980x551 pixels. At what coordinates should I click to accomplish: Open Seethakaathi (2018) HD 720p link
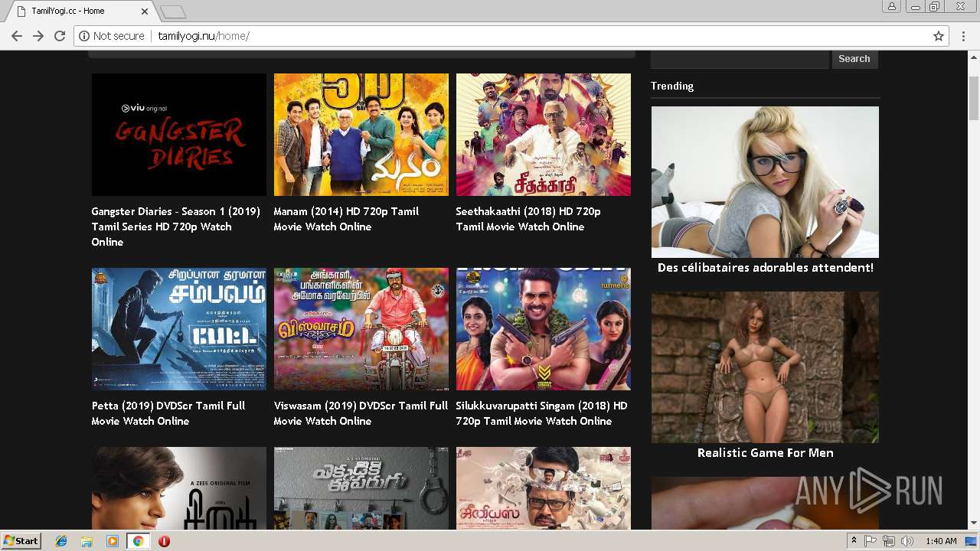click(x=528, y=219)
